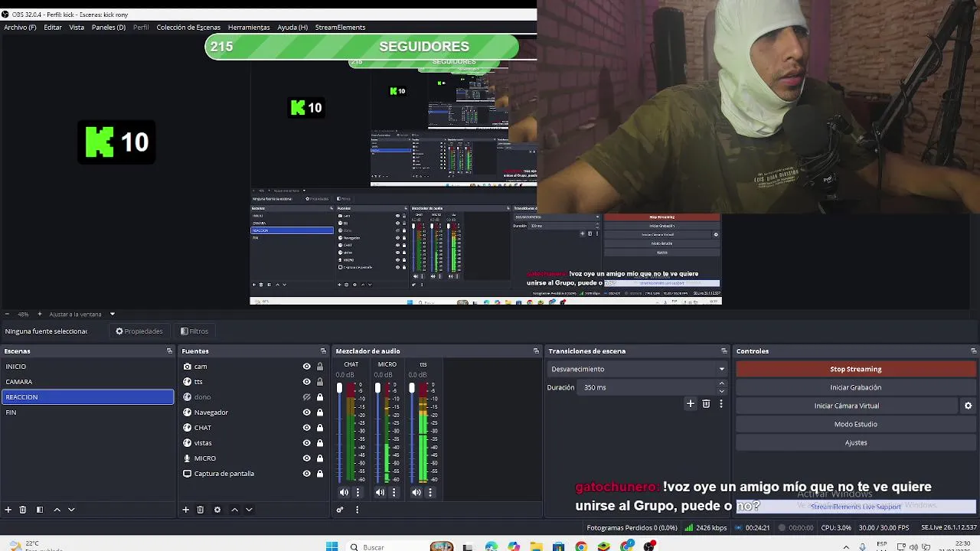This screenshot has width=980, height=551.
Task: Increase transition duration stepper
Action: 721,384
